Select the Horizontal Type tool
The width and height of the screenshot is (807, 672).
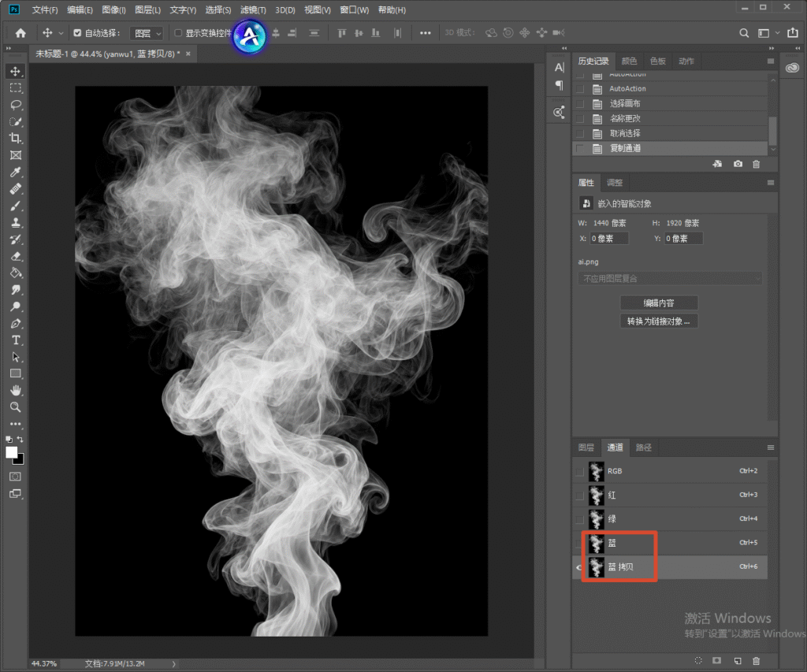[x=16, y=340]
